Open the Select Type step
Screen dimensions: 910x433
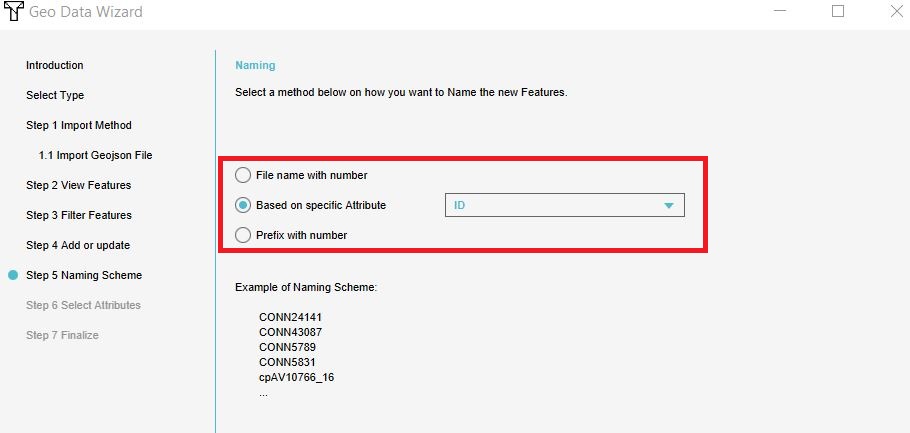tap(55, 95)
